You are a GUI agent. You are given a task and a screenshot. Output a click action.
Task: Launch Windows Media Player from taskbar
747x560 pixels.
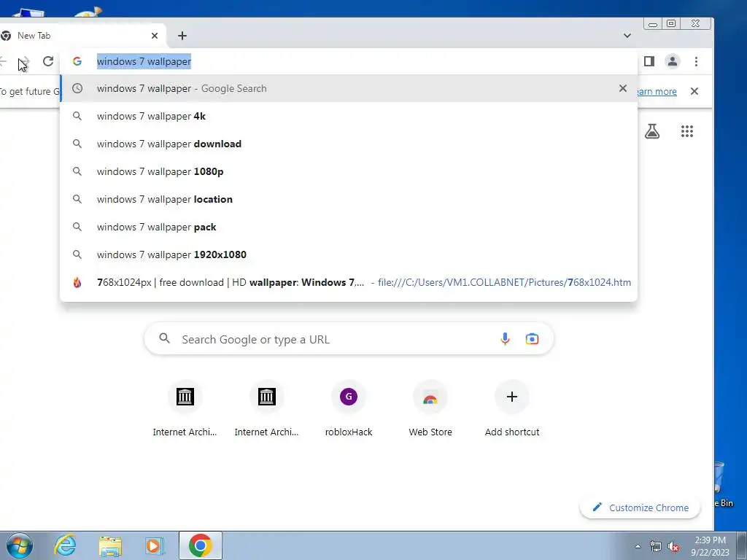(x=155, y=546)
